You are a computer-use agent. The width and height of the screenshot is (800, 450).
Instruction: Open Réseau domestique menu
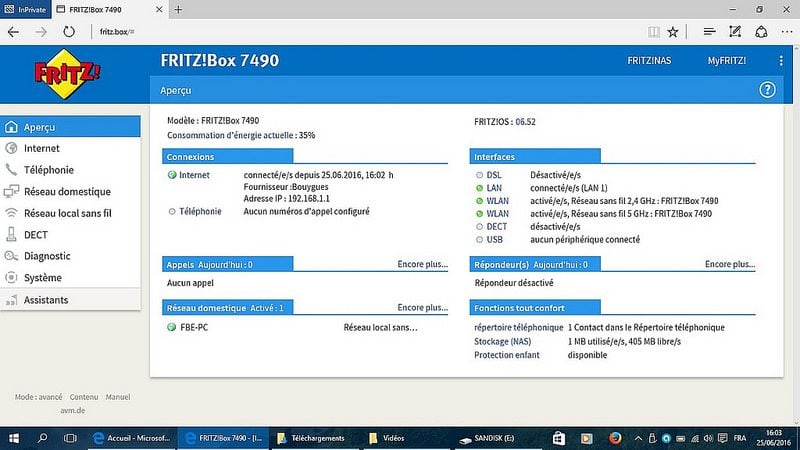[x=70, y=191]
